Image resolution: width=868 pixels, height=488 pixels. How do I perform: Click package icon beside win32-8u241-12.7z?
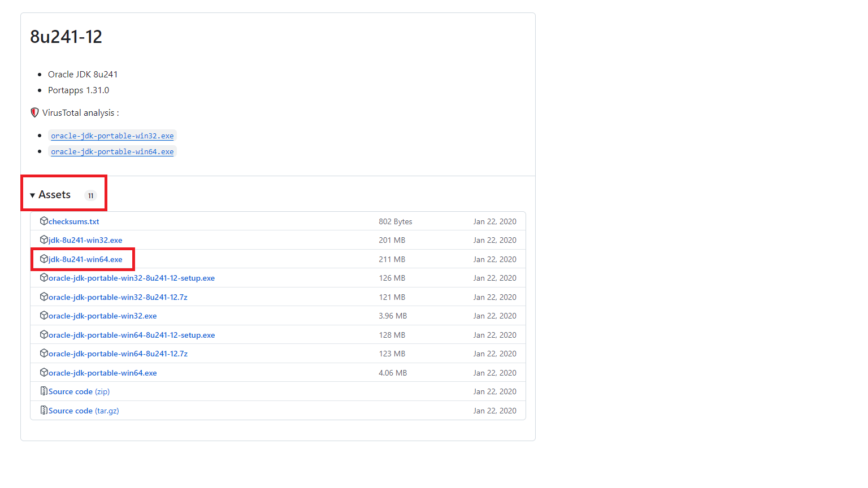coord(44,297)
